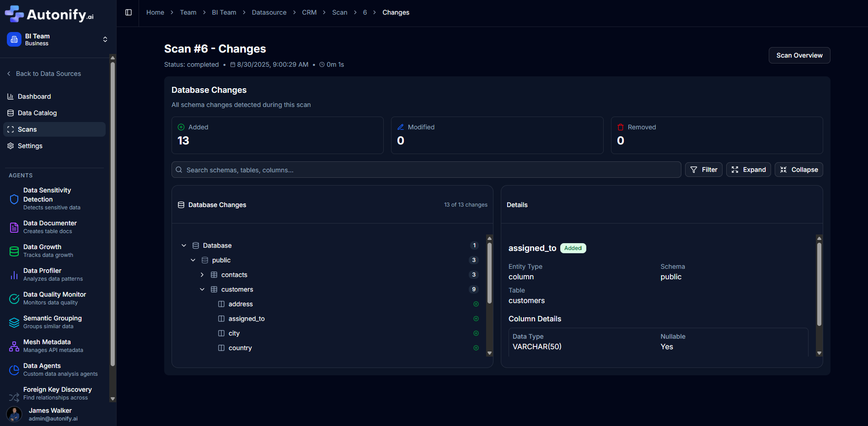Select the address column row

click(x=349, y=304)
